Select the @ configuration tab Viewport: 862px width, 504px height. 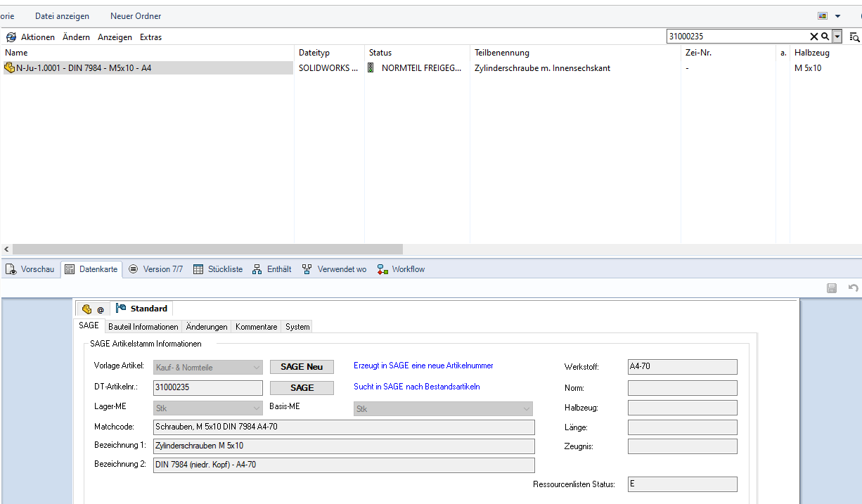pyautogui.click(x=93, y=309)
